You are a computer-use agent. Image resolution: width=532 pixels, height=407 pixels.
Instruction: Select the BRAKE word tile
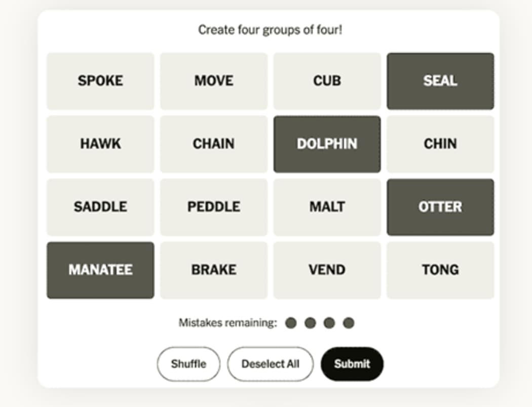click(x=213, y=270)
